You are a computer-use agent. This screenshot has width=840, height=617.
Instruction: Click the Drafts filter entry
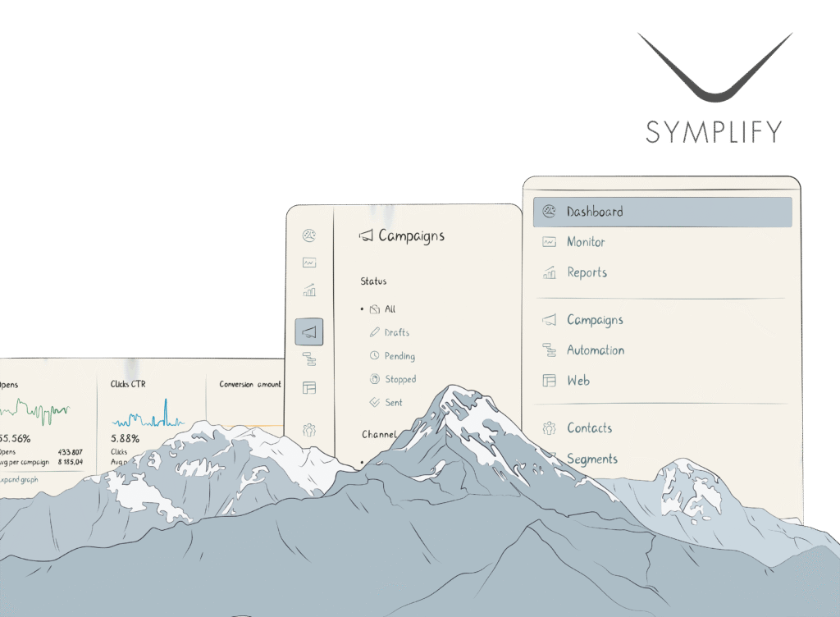[394, 332]
